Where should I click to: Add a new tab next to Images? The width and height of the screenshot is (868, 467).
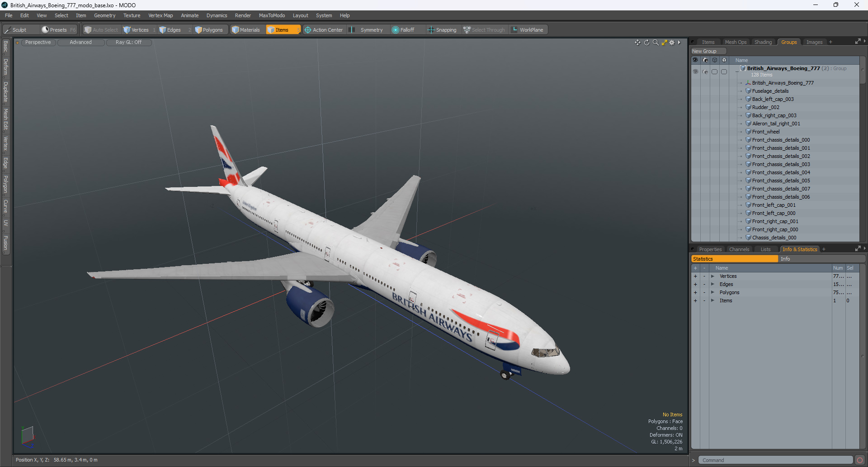(x=830, y=42)
